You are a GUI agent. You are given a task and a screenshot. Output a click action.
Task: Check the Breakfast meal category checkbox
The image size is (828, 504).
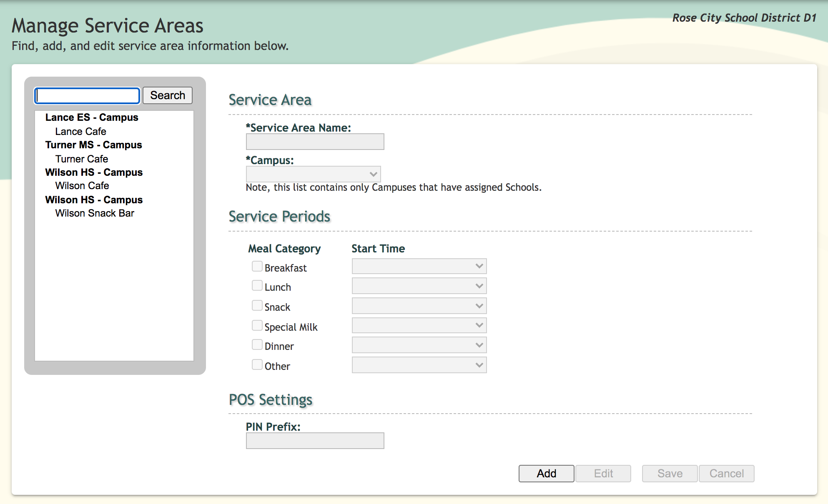point(257,266)
